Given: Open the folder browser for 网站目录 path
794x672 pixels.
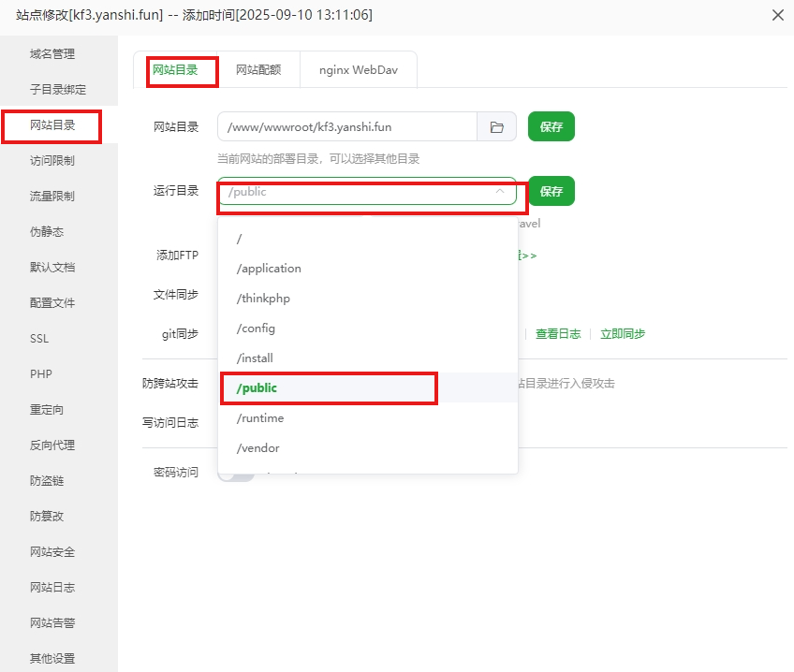Looking at the screenshot, I should 496,126.
